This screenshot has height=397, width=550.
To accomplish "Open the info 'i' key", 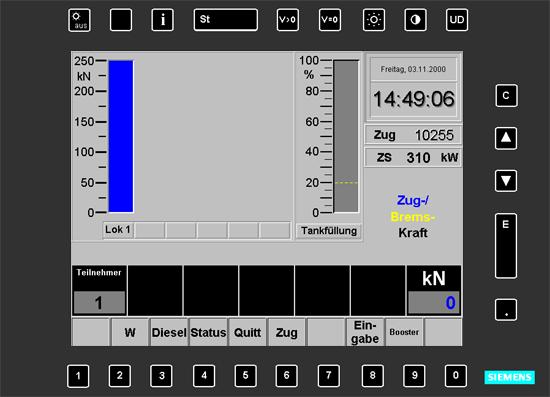I will click(x=162, y=20).
